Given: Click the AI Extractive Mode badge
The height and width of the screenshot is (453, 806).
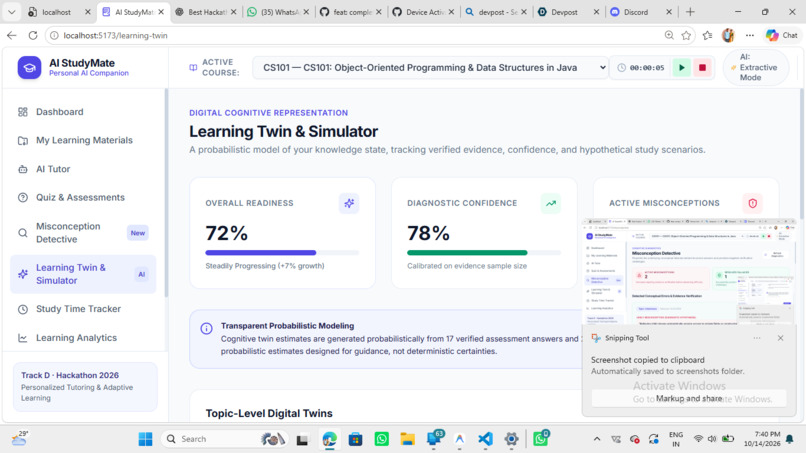Looking at the screenshot, I should [756, 67].
